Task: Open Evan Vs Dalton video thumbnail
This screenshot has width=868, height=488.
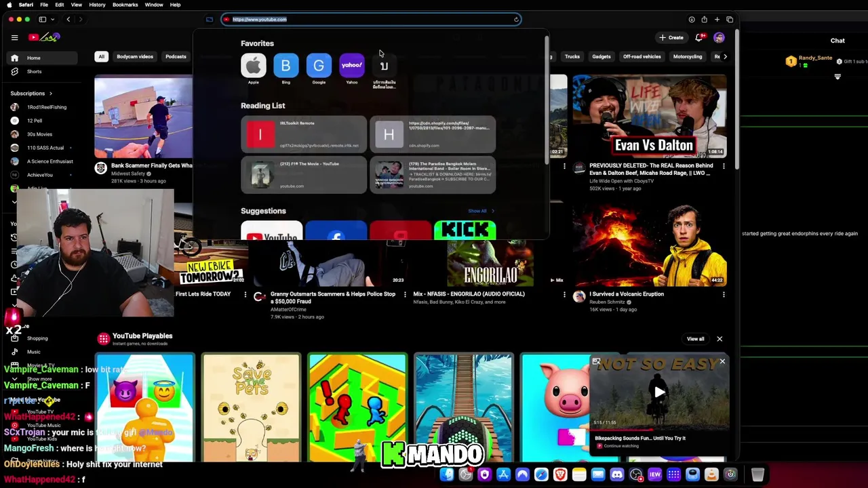Action: point(649,116)
